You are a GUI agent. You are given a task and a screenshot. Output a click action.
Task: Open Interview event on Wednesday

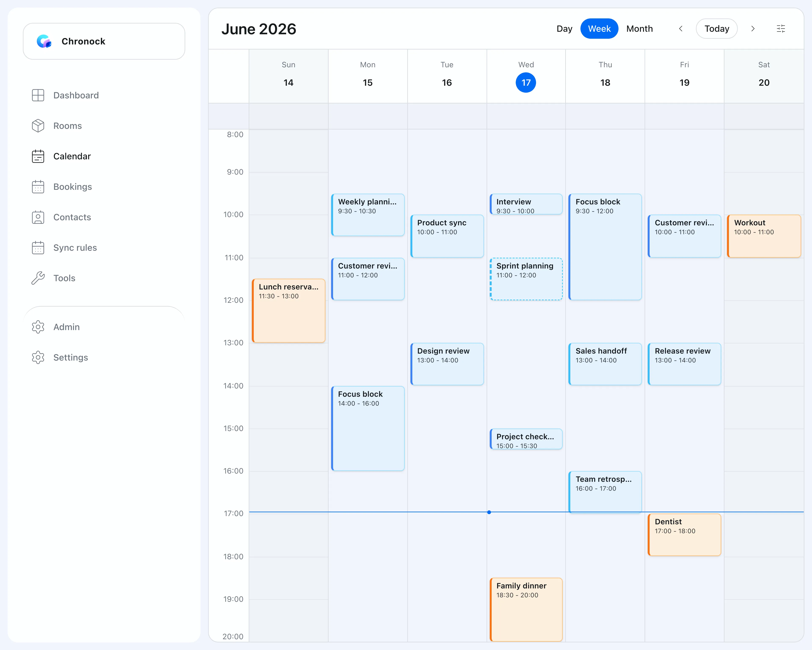pyautogui.click(x=526, y=204)
